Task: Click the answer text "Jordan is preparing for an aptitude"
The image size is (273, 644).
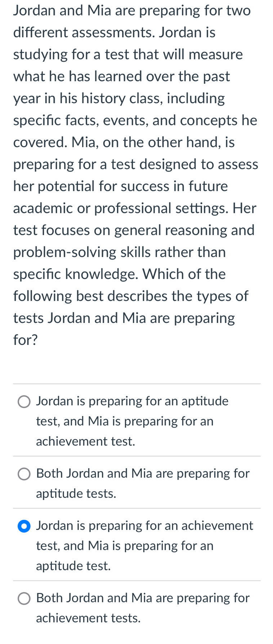Action: pyautogui.click(x=132, y=401)
